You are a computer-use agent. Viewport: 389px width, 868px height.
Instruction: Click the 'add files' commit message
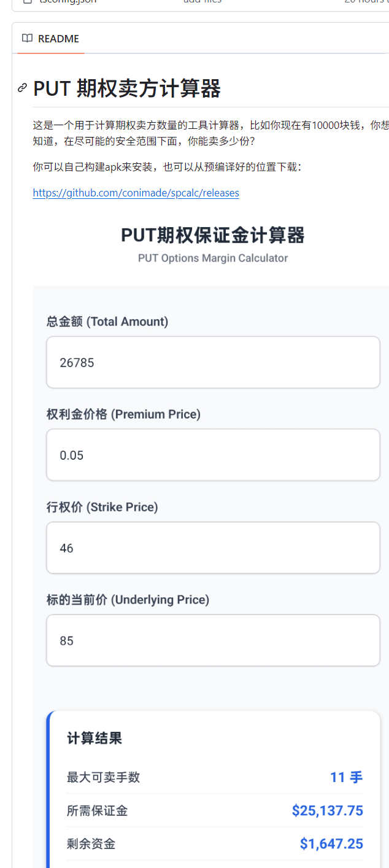pos(202,2)
